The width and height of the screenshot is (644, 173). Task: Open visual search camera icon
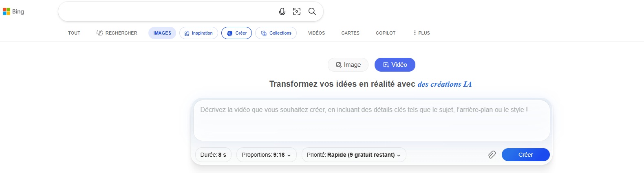[297, 11]
